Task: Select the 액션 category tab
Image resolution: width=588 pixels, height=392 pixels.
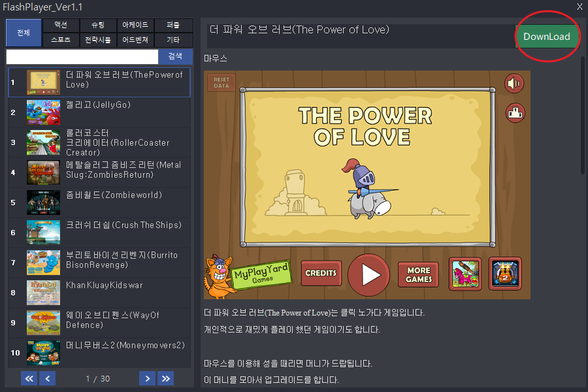Action: click(61, 25)
